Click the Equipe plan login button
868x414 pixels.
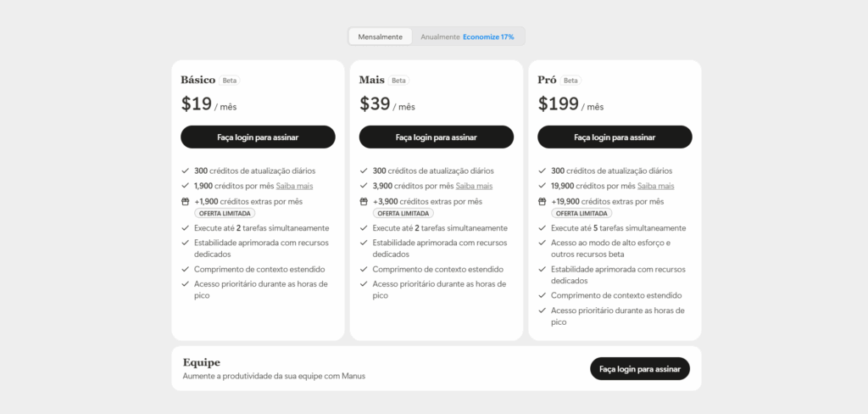pos(640,368)
